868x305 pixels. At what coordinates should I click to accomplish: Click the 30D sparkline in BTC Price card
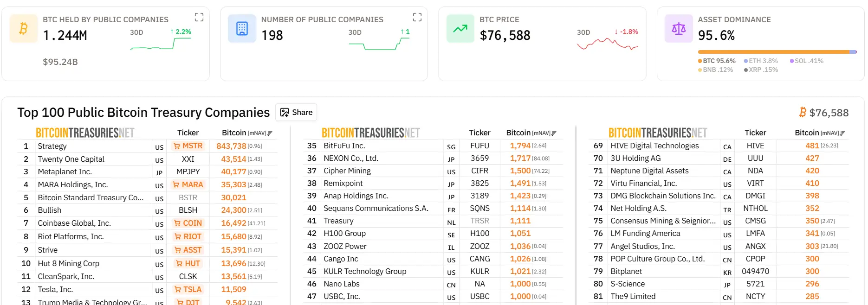[608, 44]
